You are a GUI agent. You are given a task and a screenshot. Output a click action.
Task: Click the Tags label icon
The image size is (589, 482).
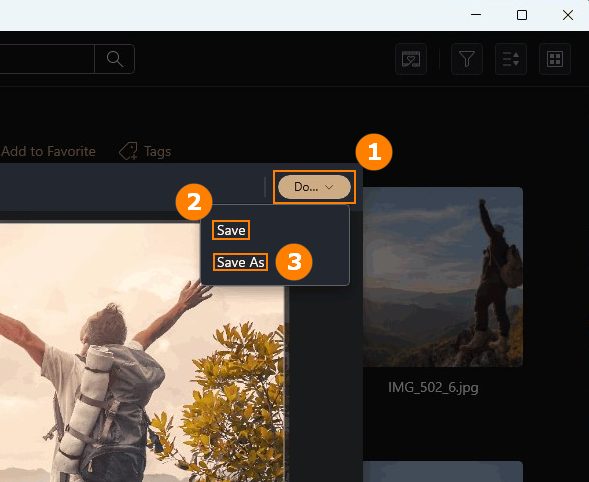[x=128, y=151]
